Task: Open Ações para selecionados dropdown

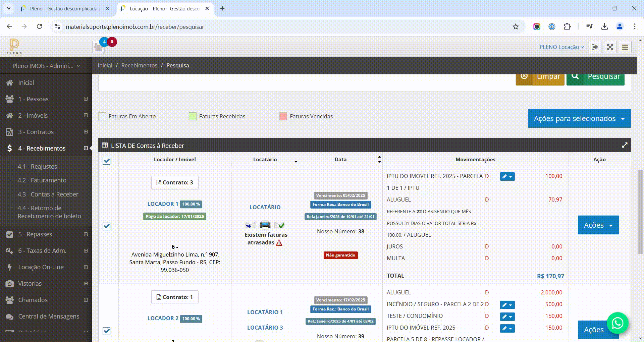Action: pyautogui.click(x=579, y=118)
